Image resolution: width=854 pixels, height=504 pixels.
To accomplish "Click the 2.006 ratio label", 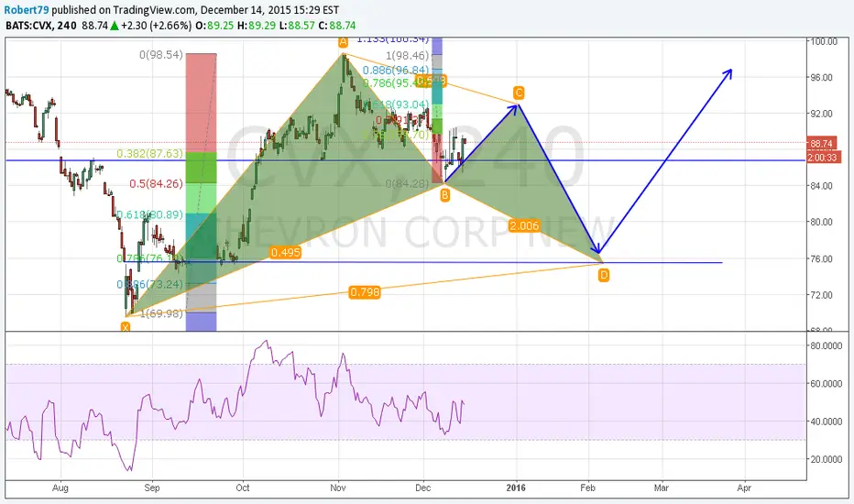I will pos(524,225).
